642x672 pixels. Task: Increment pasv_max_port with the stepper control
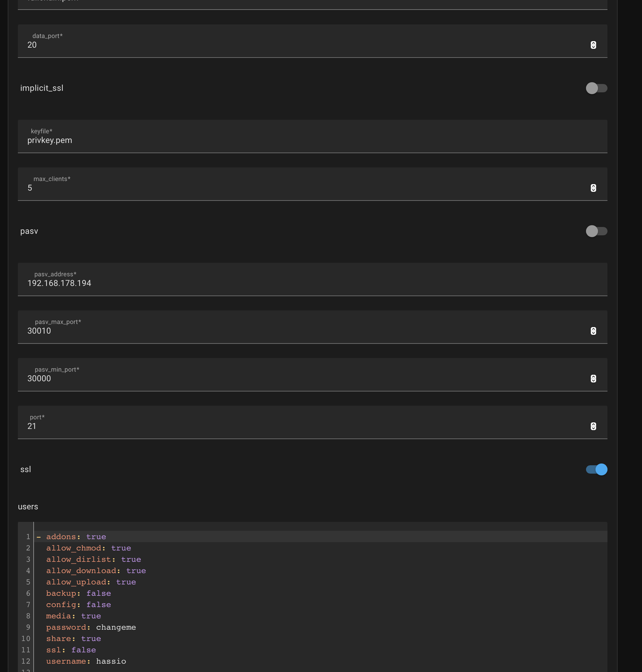[x=593, y=329]
